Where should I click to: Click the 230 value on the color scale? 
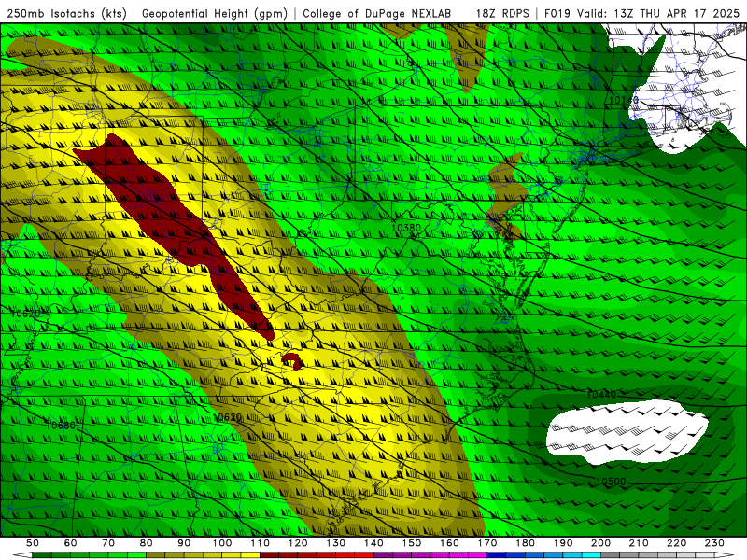pos(714,543)
